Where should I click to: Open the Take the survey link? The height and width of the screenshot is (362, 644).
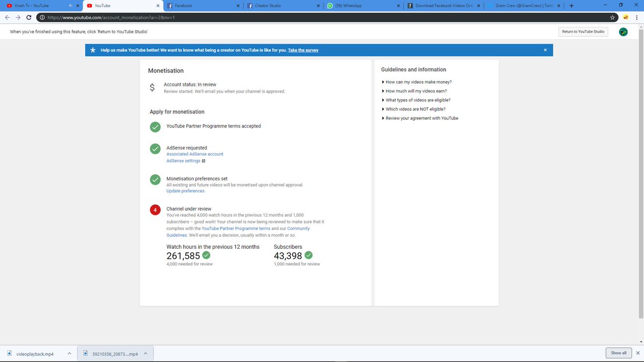tap(303, 50)
